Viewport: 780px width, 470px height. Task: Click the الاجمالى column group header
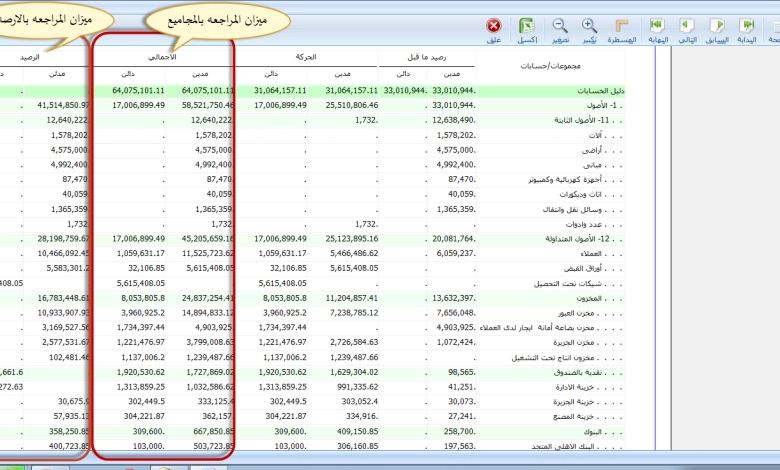point(162,57)
